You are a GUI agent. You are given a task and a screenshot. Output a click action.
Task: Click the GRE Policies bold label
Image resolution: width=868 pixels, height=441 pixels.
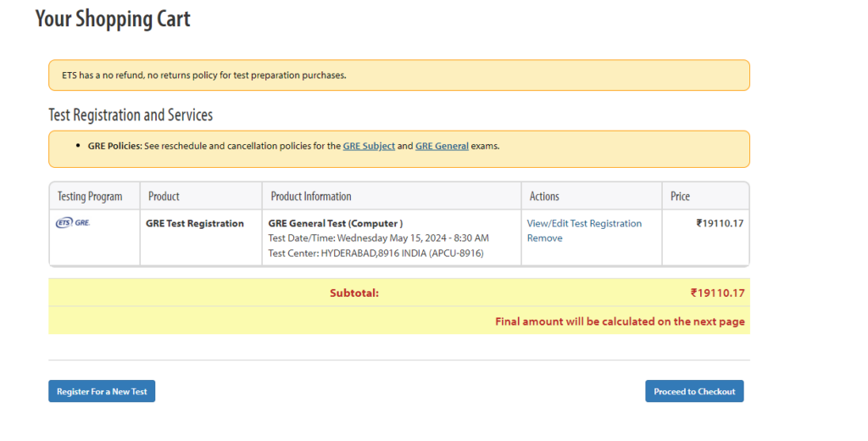click(x=115, y=146)
